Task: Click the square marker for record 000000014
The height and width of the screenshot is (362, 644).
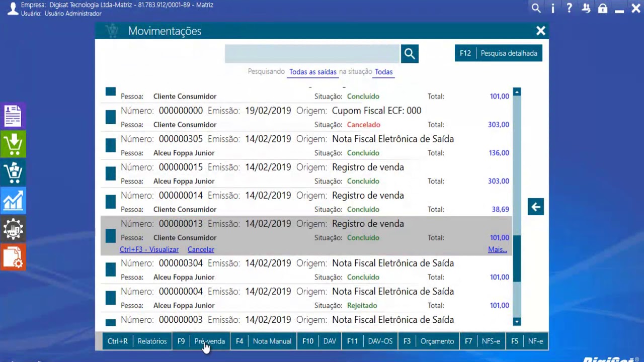Action: coord(111,202)
